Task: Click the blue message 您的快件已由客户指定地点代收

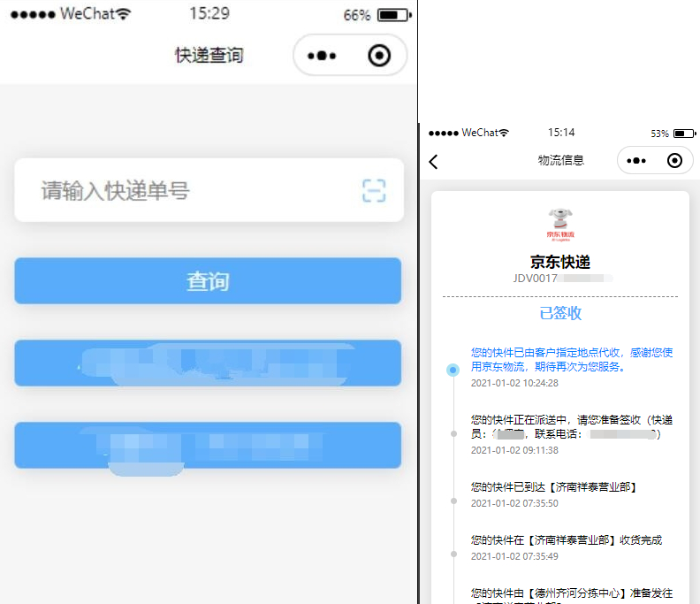Action: point(572,360)
